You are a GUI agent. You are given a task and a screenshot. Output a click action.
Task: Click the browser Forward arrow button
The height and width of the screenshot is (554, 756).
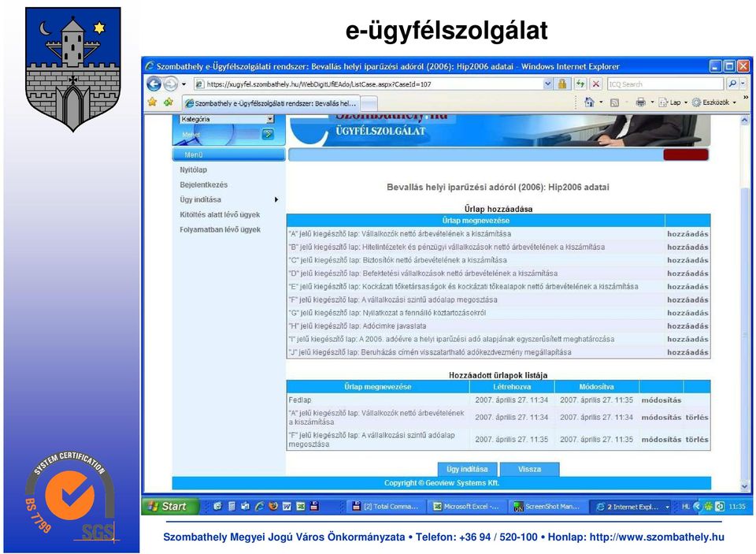(x=170, y=84)
